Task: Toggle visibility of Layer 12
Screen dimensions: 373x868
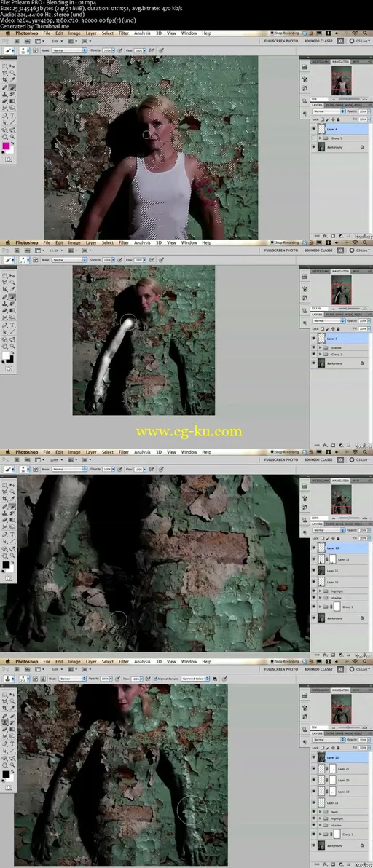Action: click(314, 559)
